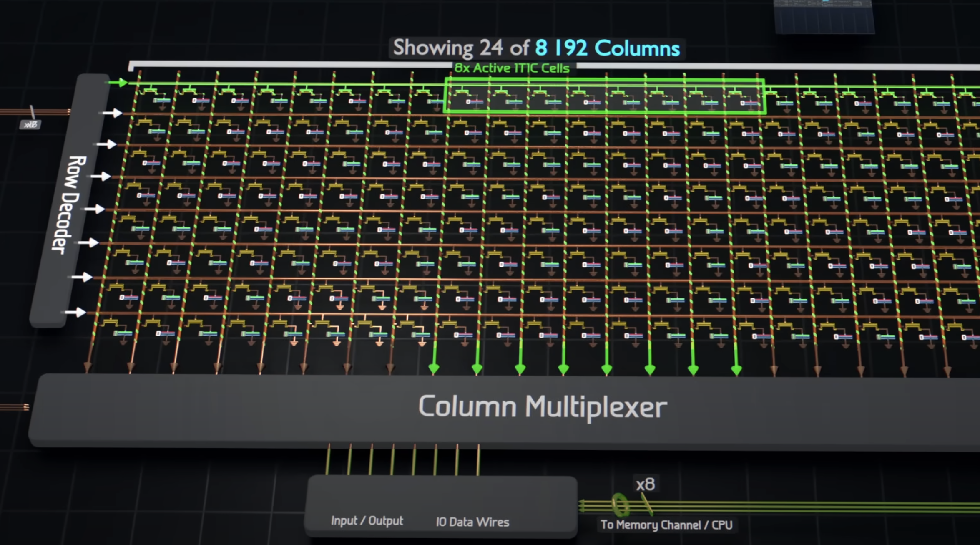This screenshot has height=545, width=980.
Task: Click the IO Data Wires label
Action: (472, 522)
